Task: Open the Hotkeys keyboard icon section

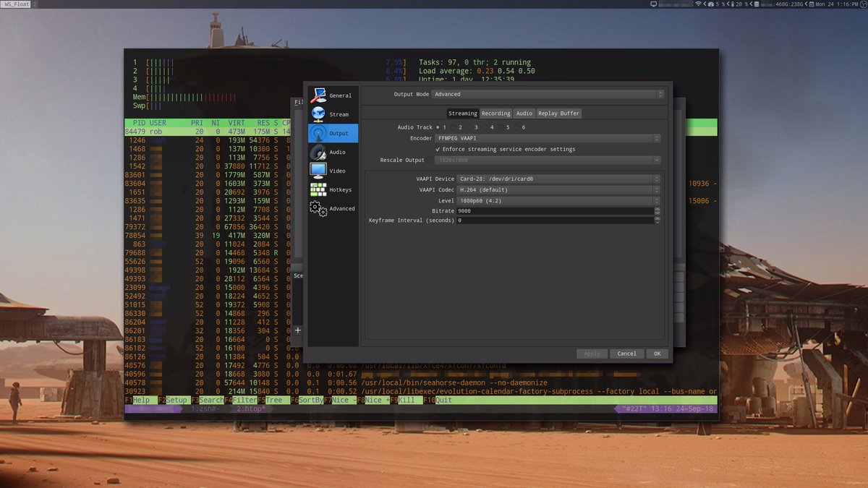Action: pyautogui.click(x=318, y=189)
